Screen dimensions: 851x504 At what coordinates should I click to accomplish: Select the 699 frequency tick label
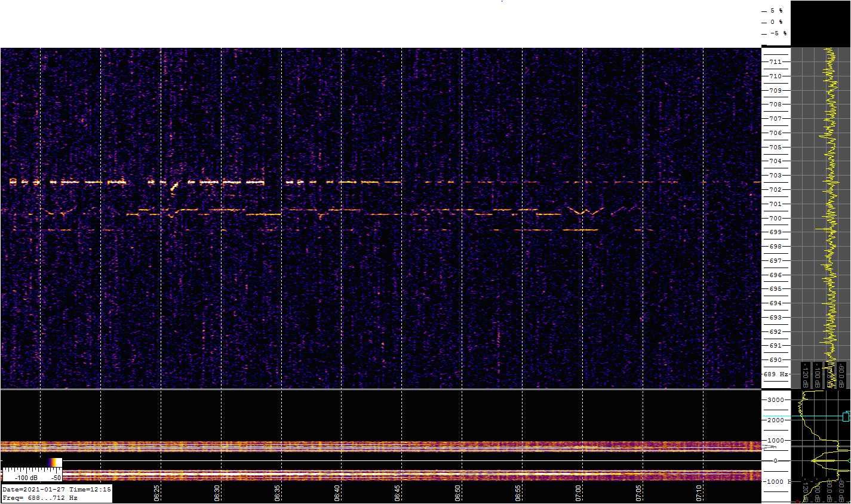tap(776, 232)
